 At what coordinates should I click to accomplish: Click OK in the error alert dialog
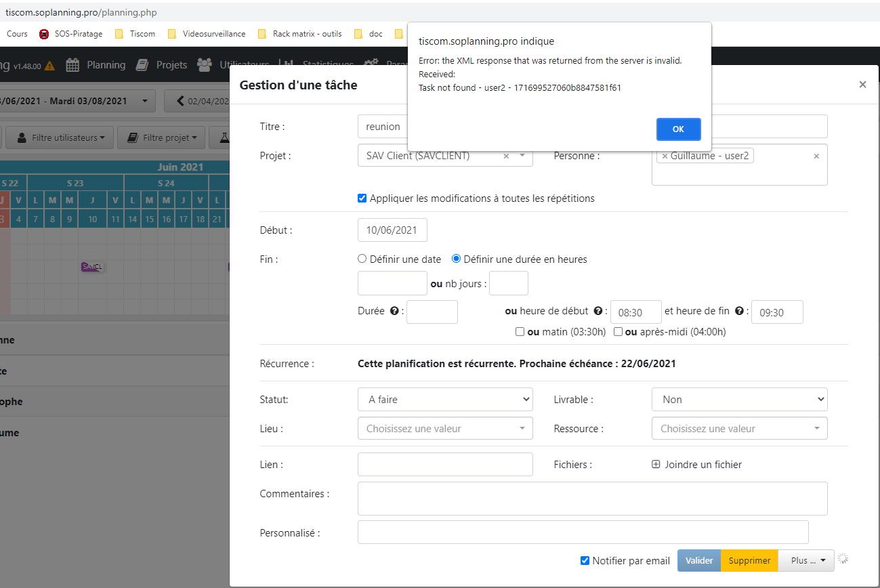[678, 129]
